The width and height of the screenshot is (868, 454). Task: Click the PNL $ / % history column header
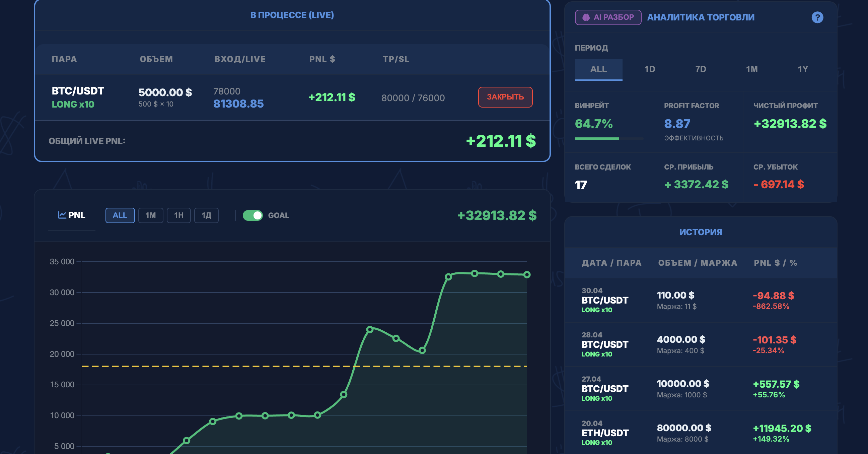tap(775, 263)
